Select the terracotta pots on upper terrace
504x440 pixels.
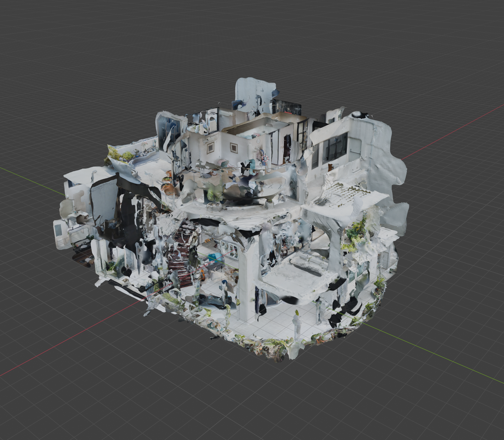tap(169, 188)
